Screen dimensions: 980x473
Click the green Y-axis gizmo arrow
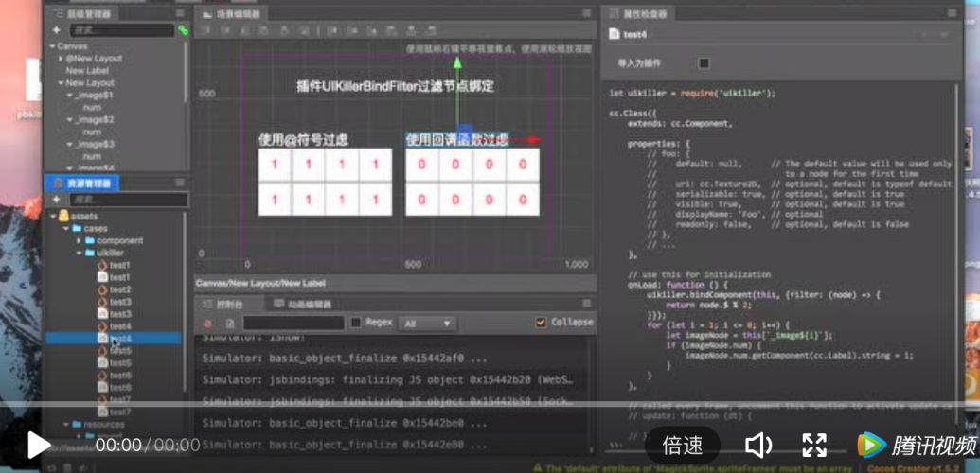[457, 62]
